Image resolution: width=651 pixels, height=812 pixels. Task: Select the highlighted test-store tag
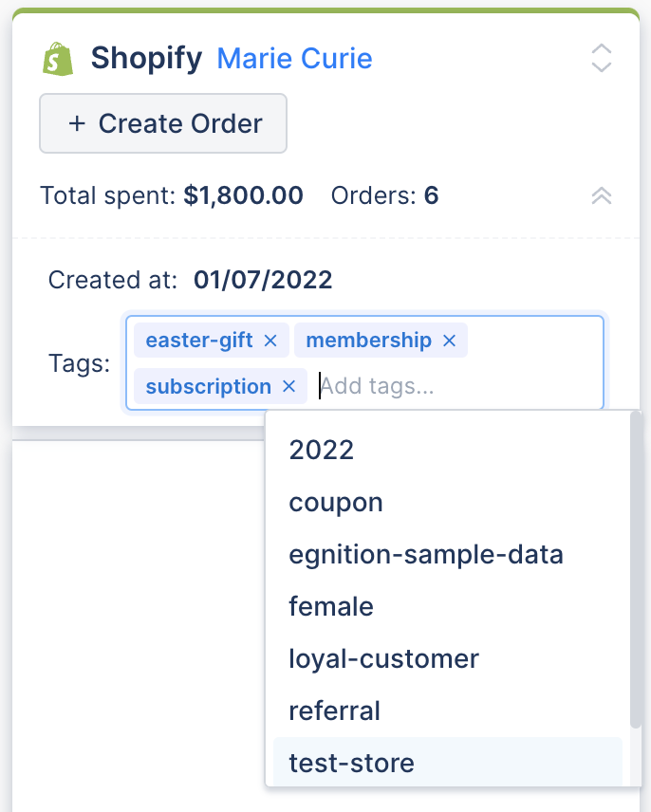point(448,762)
